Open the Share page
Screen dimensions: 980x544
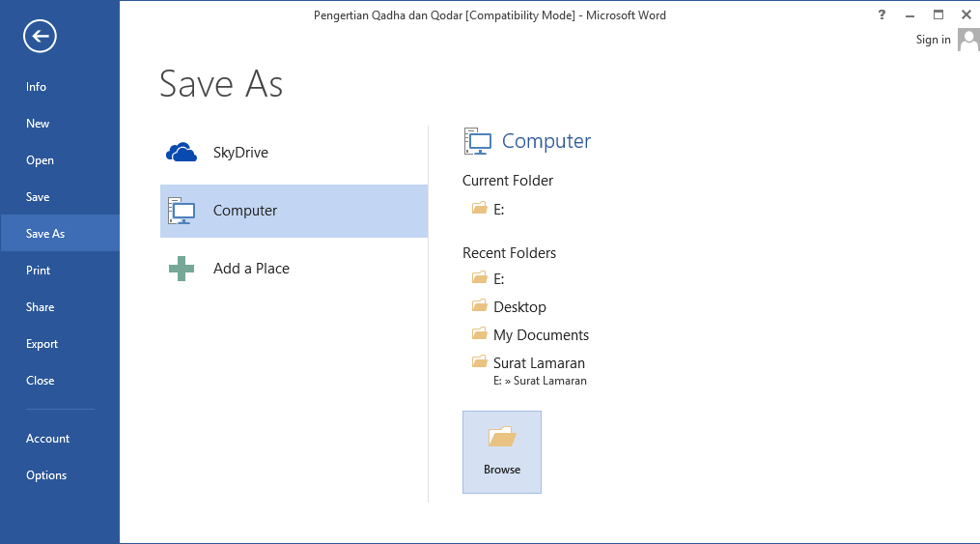[x=41, y=307]
